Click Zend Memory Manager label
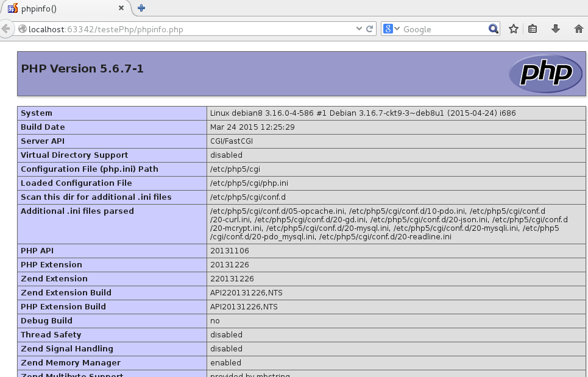588x377 pixels. tap(71, 363)
